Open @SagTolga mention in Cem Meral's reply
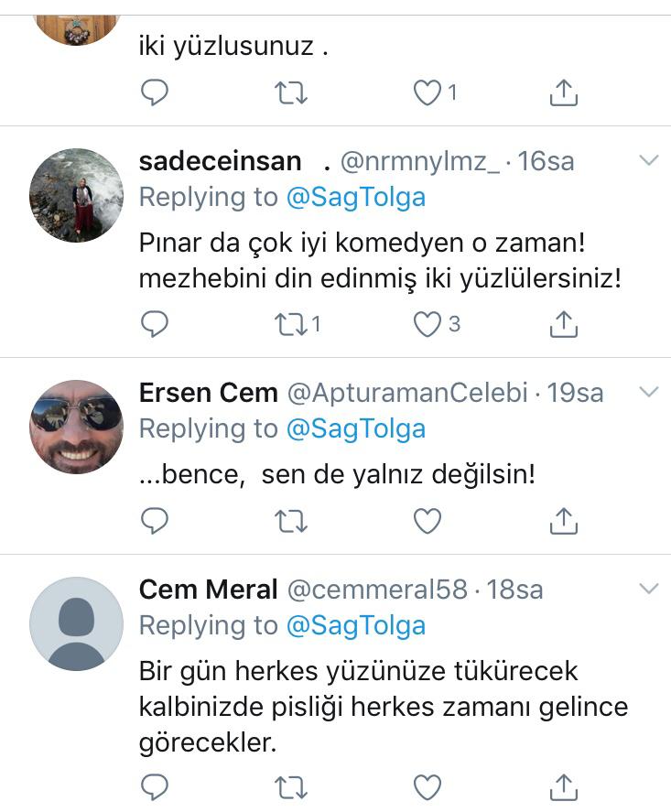The width and height of the screenshot is (671, 812). click(x=356, y=625)
